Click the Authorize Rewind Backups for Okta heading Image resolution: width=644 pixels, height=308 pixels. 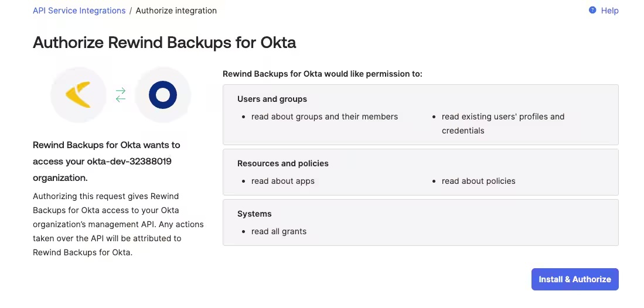[x=164, y=42]
